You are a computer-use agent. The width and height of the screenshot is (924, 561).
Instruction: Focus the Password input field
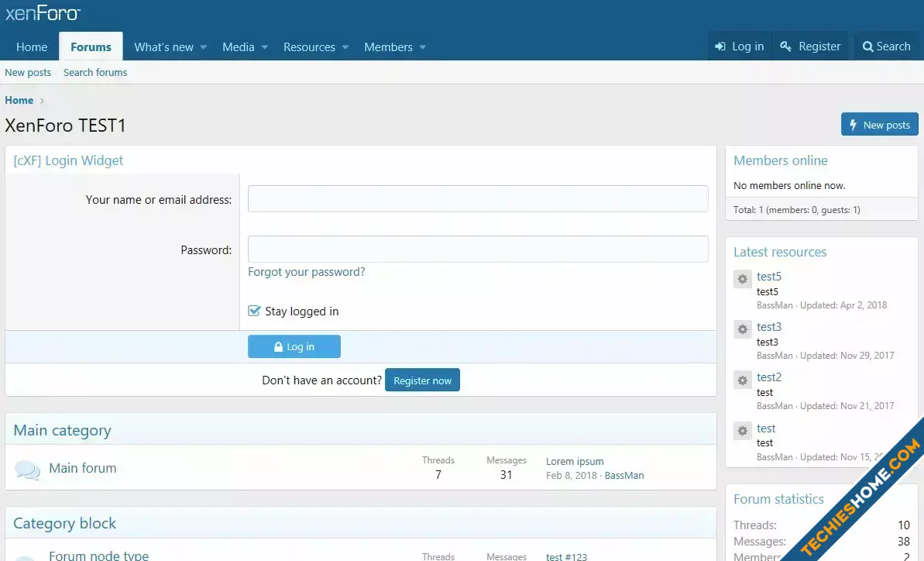tap(478, 249)
